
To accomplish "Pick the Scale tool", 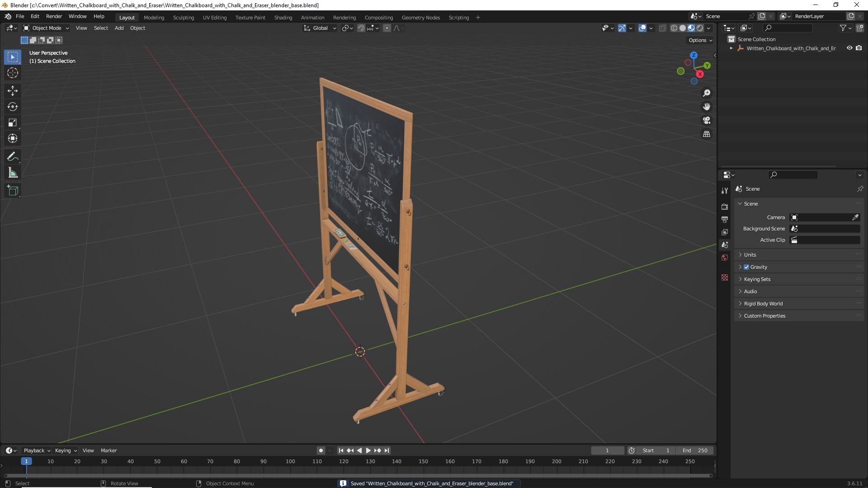I will [x=13, y=122].
